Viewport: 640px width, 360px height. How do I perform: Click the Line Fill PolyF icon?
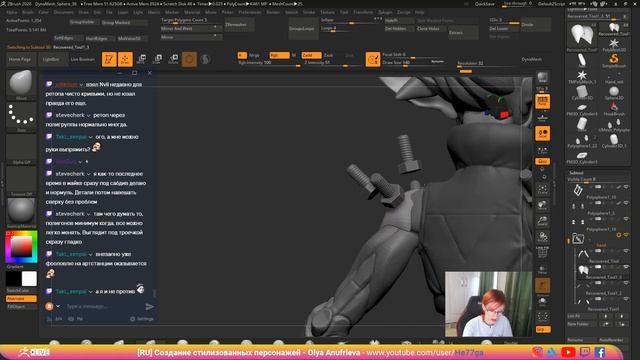pyautogui.click(x=542, y=252)
